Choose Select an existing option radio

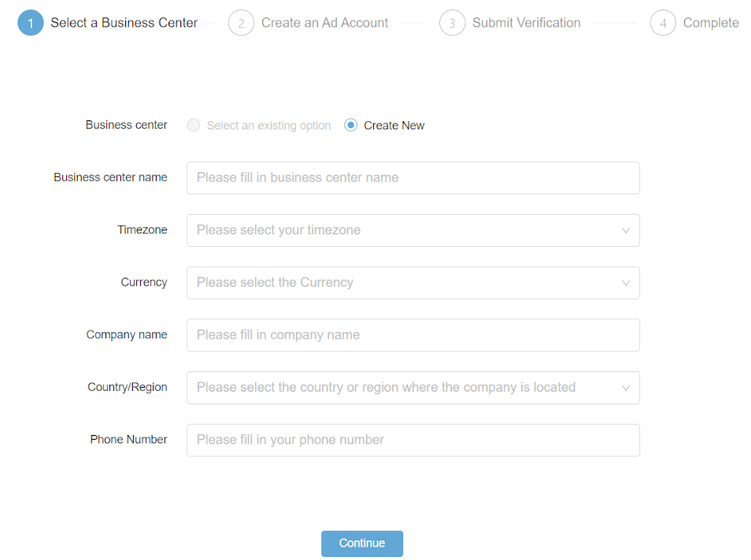[x=194, y=125]
